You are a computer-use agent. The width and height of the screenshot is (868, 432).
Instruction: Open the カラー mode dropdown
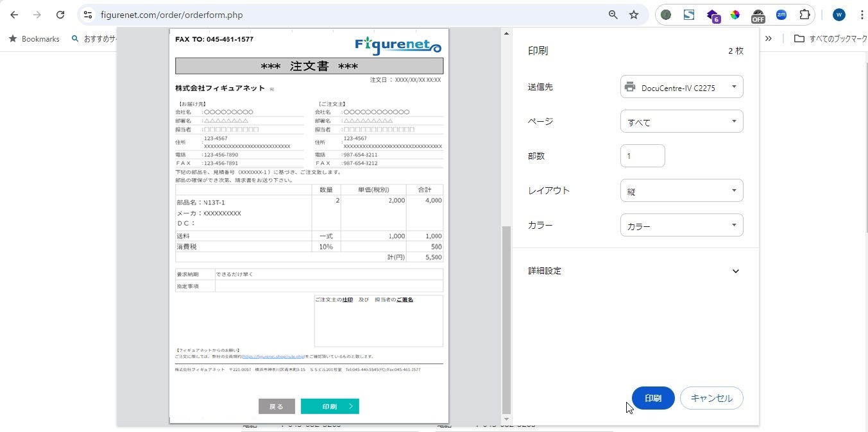[x=681, y=226]
